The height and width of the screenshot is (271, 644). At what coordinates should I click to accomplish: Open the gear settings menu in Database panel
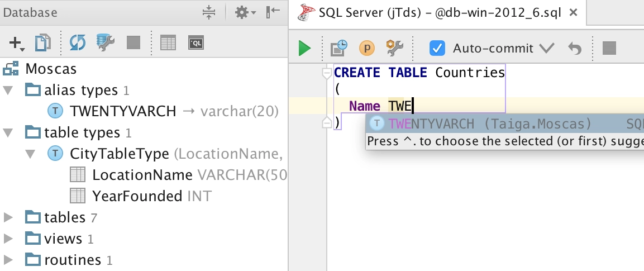(245, 12)
